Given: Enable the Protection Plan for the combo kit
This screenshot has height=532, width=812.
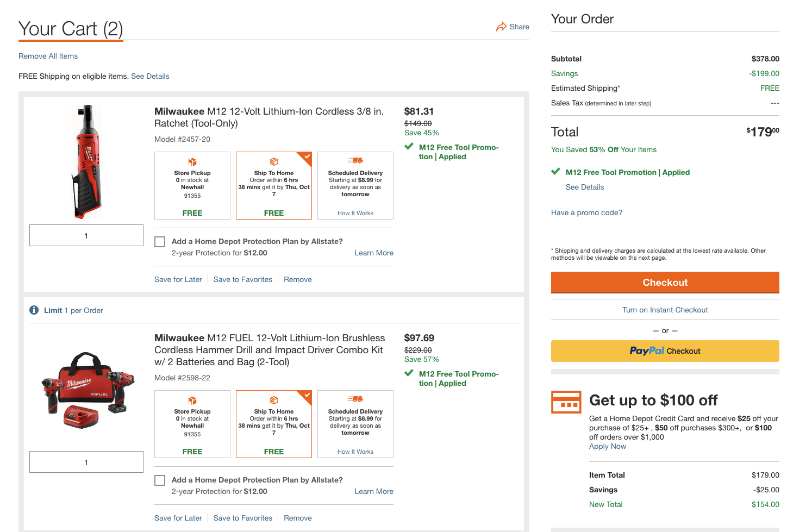Looking at the screenshot, I should coord(160,480).
